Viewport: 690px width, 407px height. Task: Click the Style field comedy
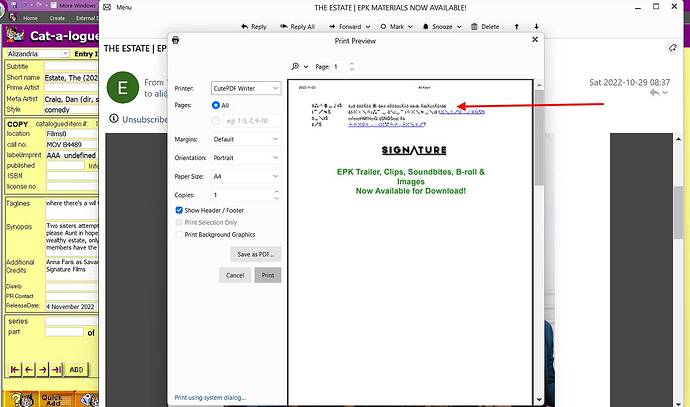(x=71, y=110)
